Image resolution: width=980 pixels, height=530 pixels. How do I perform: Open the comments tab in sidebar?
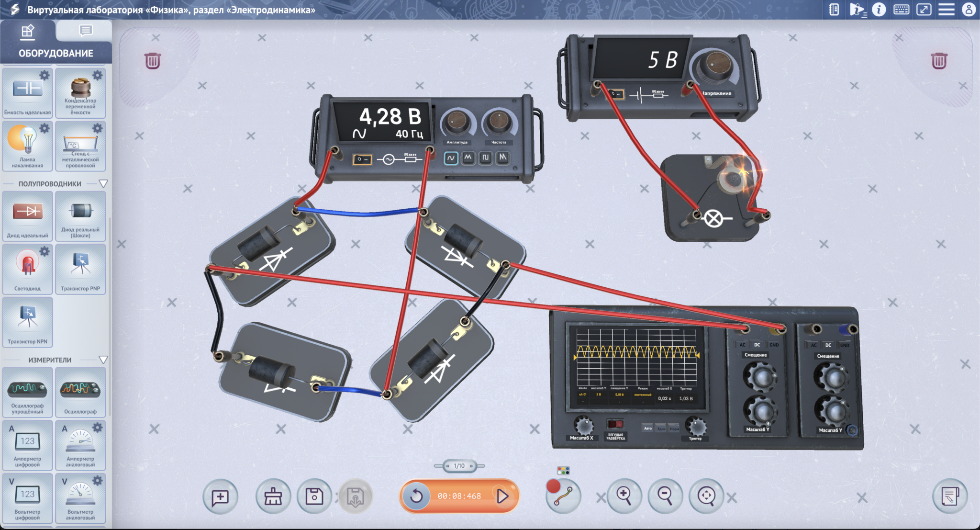pos(85,31)
